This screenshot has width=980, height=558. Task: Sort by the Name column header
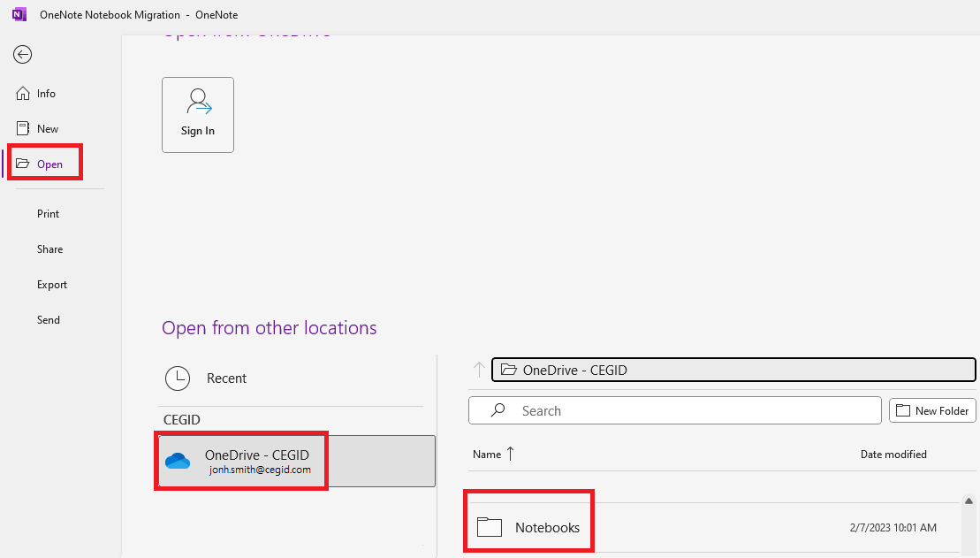click(x=493, y=455)
